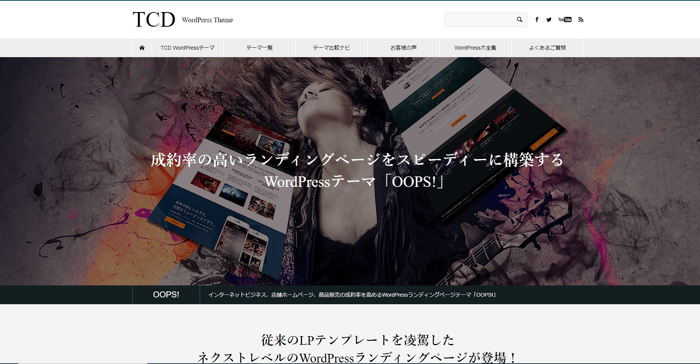
Task: Open the よくあるご質問 menu item
Action: tap(547, 48)
